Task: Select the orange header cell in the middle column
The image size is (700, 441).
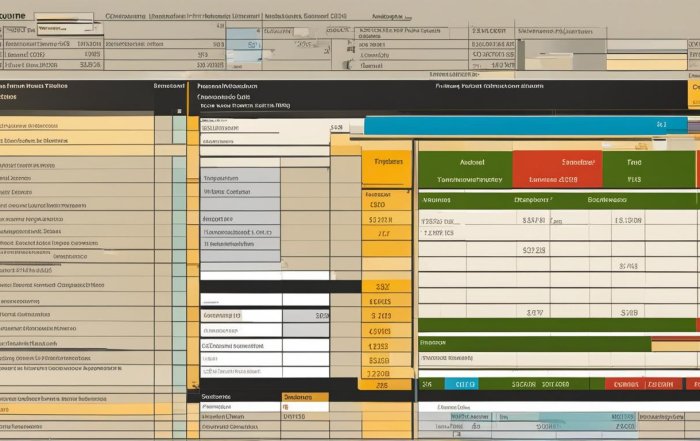Action: (x=386, y=162)
